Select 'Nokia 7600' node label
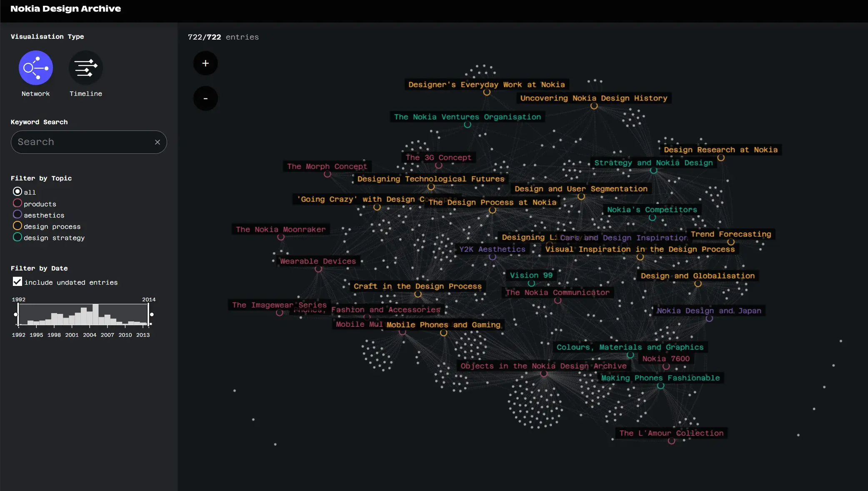 click(x=666, y=358)
